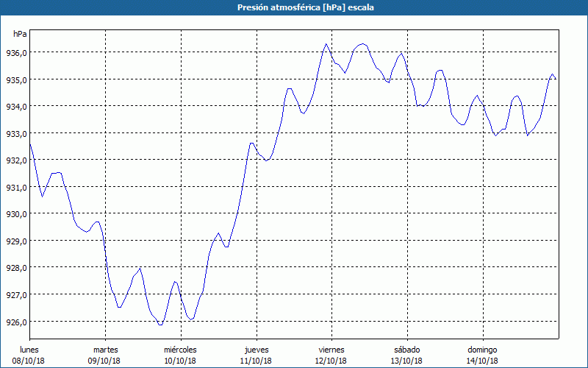Click the 935,0 y-axis value
The image size is (588, 368).
click(x=16, y=80)
